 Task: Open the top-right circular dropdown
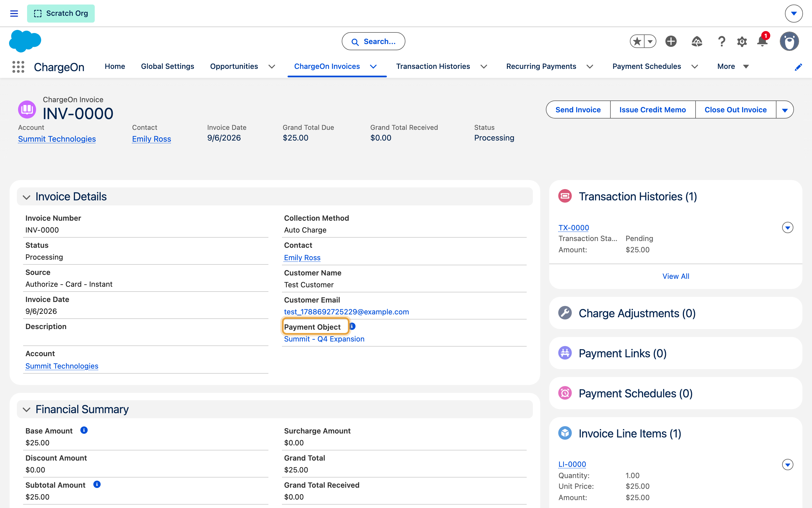tap(794, 14)
